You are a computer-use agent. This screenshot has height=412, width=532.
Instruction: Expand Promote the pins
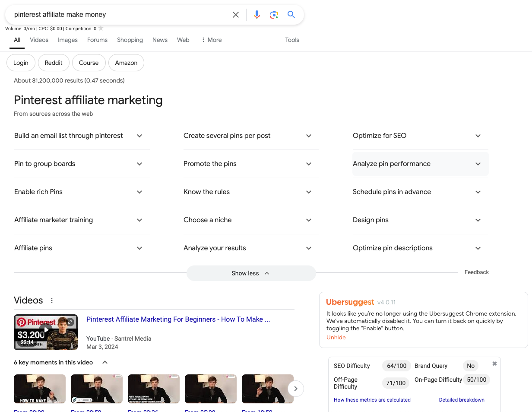click(251, 164)
